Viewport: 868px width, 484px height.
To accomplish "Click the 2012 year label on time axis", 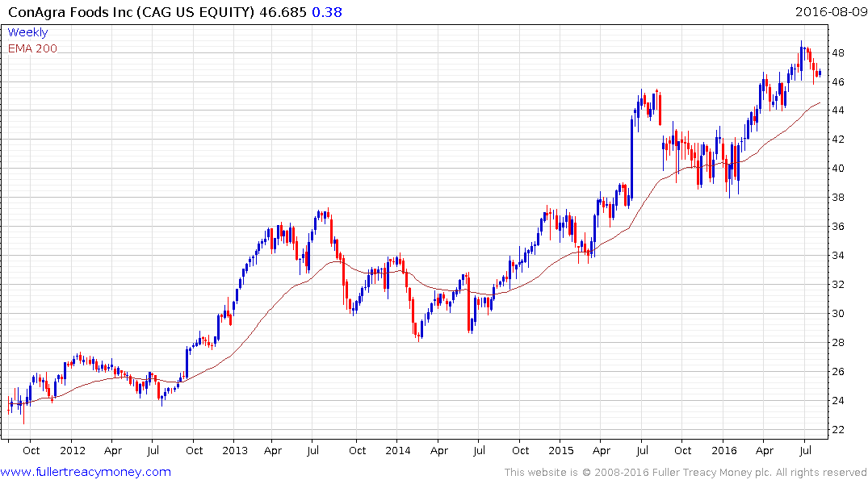I will pyautogui.click(x=73, y=451).
